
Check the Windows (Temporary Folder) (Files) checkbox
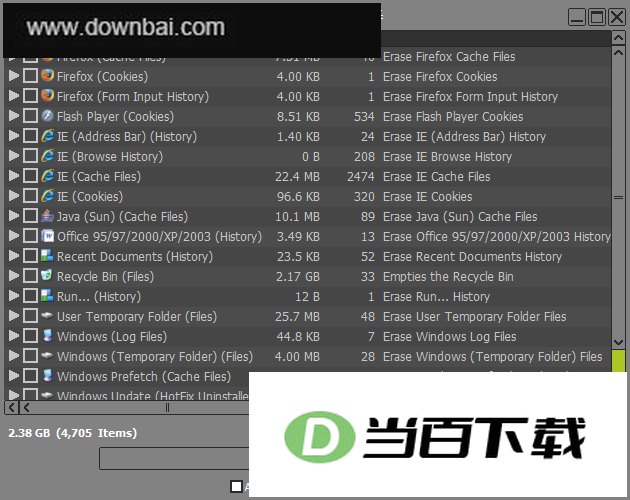[x=30, y=356]
